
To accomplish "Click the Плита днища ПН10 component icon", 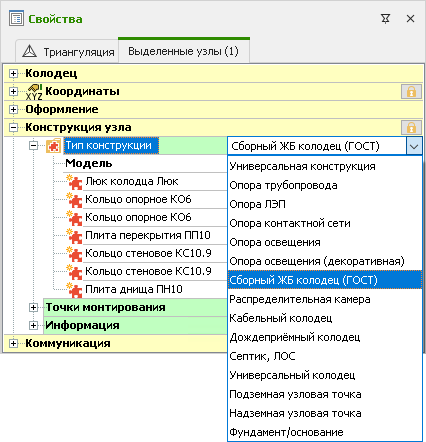I will 74,290.
